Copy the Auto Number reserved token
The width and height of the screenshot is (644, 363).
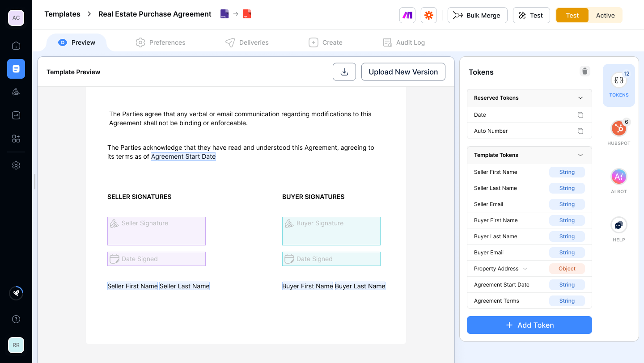tap(580, 131)
